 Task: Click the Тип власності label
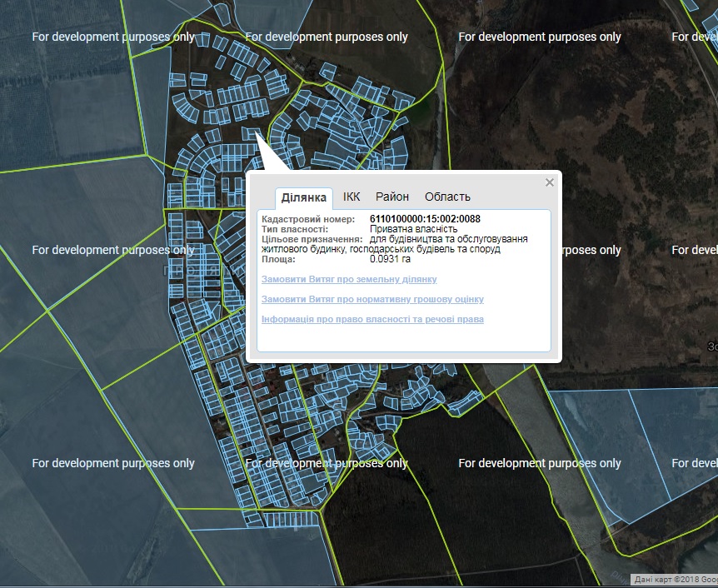295,229
